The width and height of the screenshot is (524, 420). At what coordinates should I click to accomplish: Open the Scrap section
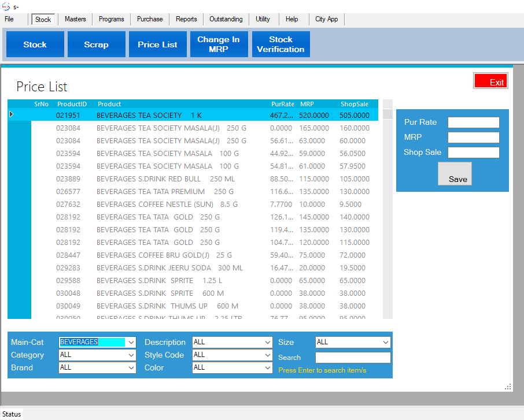[x=96, y=44]
